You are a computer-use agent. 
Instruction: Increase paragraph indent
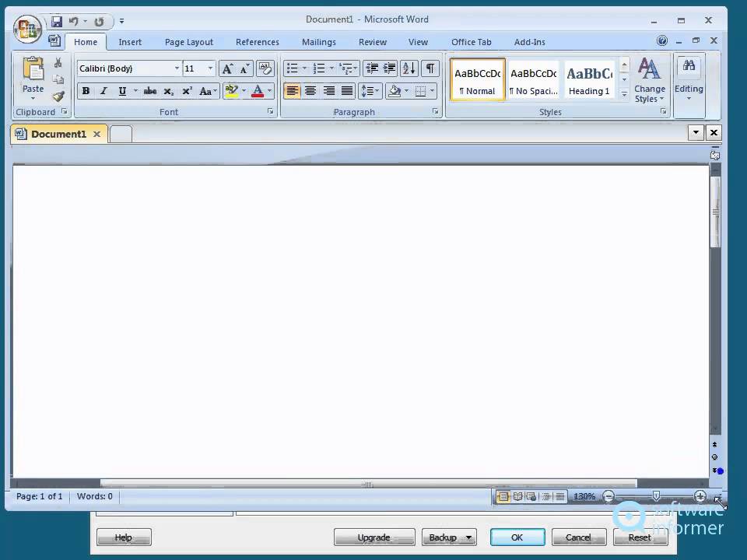[389, 68]
